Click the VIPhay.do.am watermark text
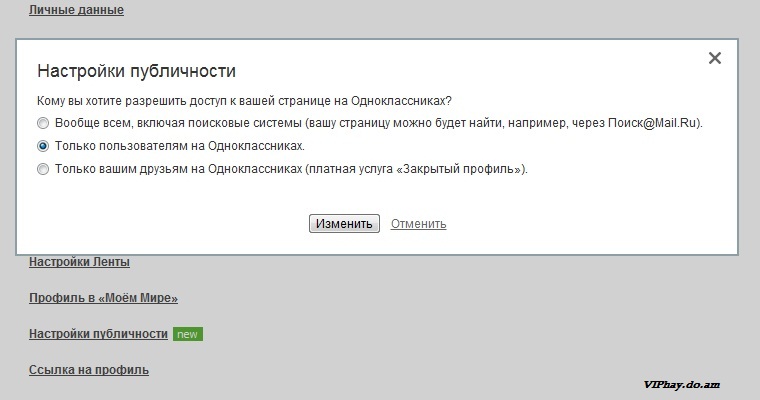The height and width of the screenshot is (400, 760). (x=683, y=384)
